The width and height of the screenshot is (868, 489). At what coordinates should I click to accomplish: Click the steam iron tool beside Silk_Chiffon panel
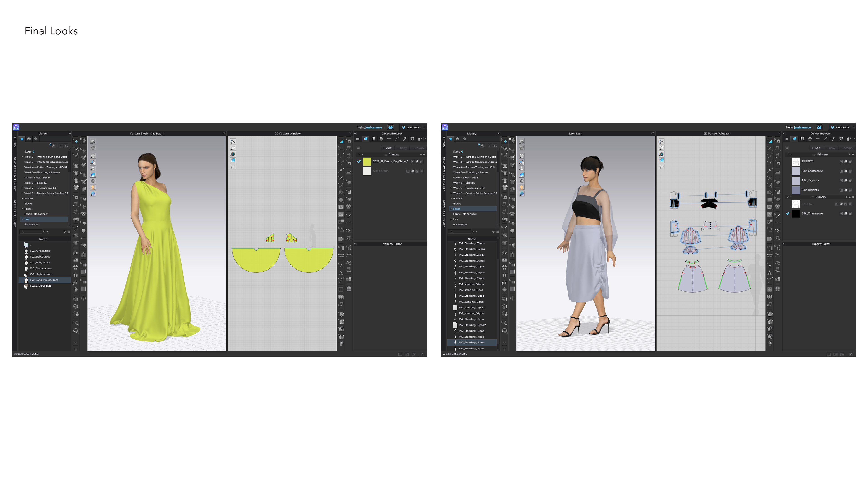point(349,172)
